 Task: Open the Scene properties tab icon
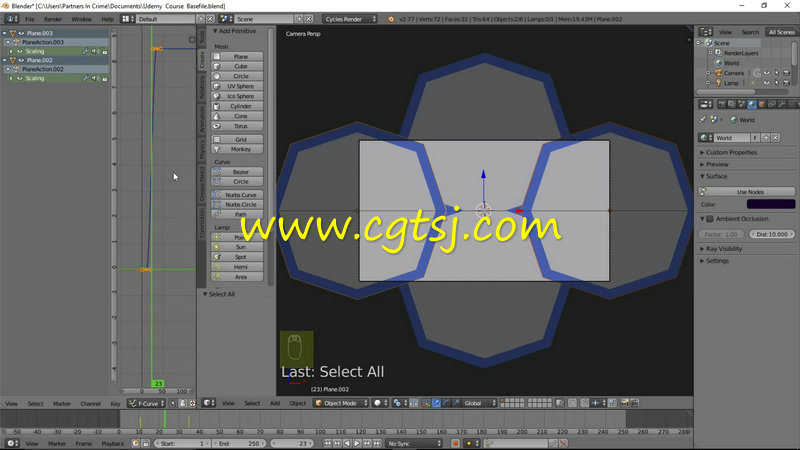(741, 104)
